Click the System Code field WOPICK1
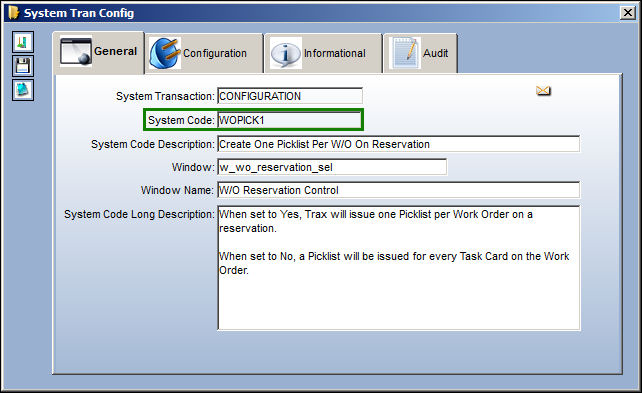Image resolution: width=642 pixels, height=393 pixels. [x=289, y=120]
